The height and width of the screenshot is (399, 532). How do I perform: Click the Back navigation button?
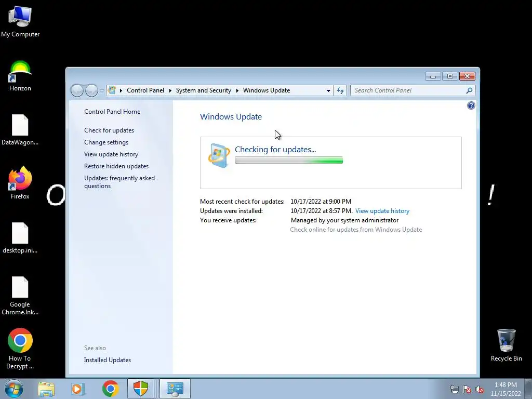coord(77,90)
